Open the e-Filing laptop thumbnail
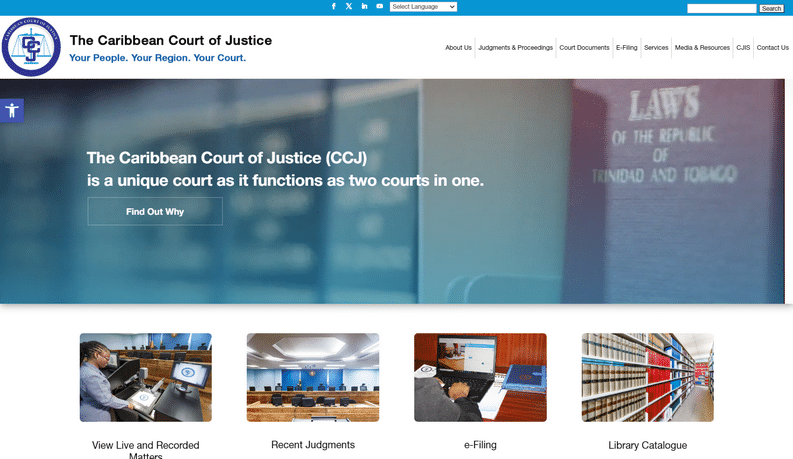The height and width of the screenshot is (459, 793). click(480, 377)
